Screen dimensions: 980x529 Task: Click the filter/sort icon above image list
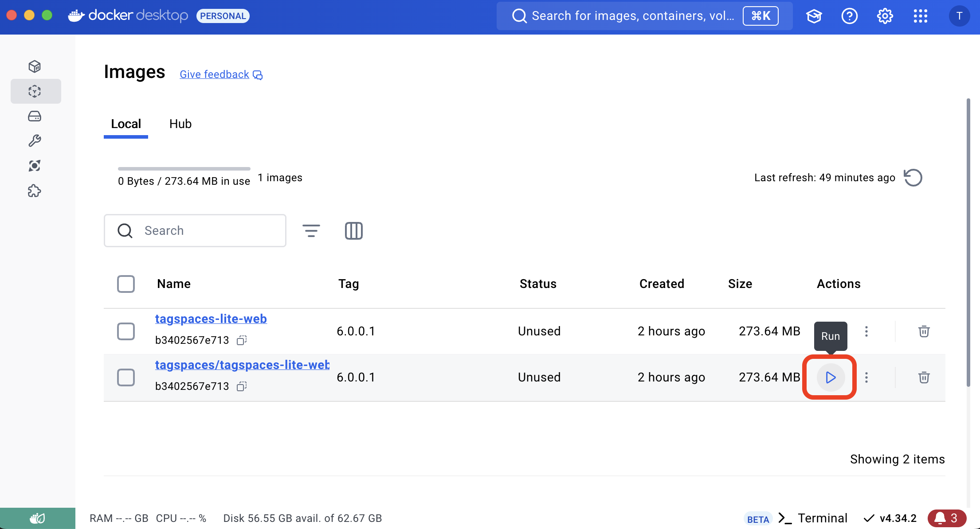tap(311, 230)
